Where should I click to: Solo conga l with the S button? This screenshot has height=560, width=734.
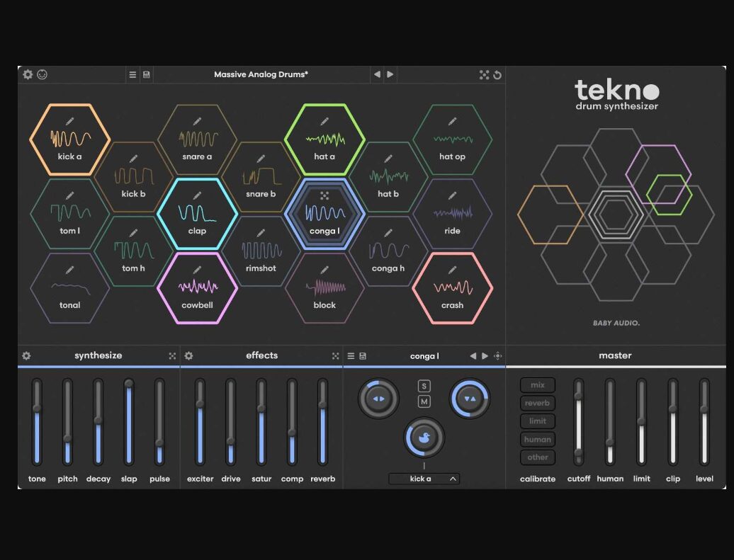tap(424, 386)
